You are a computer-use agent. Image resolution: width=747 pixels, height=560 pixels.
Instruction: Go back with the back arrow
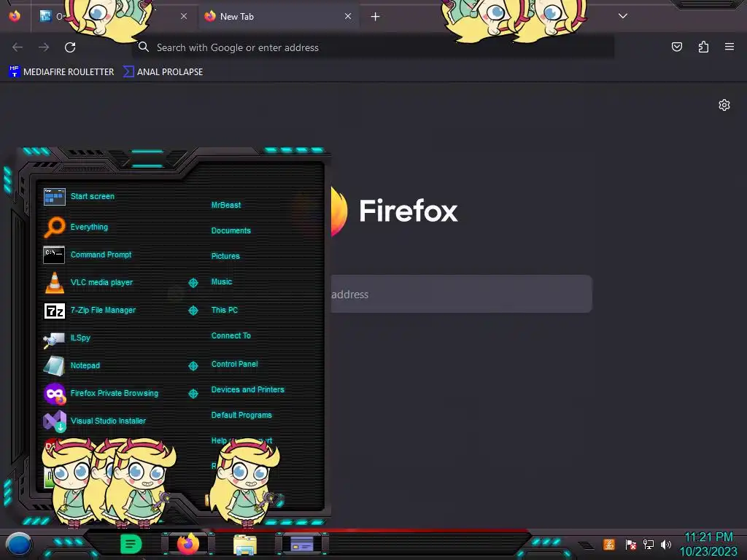pyautogui.click(x=18, y=47)
